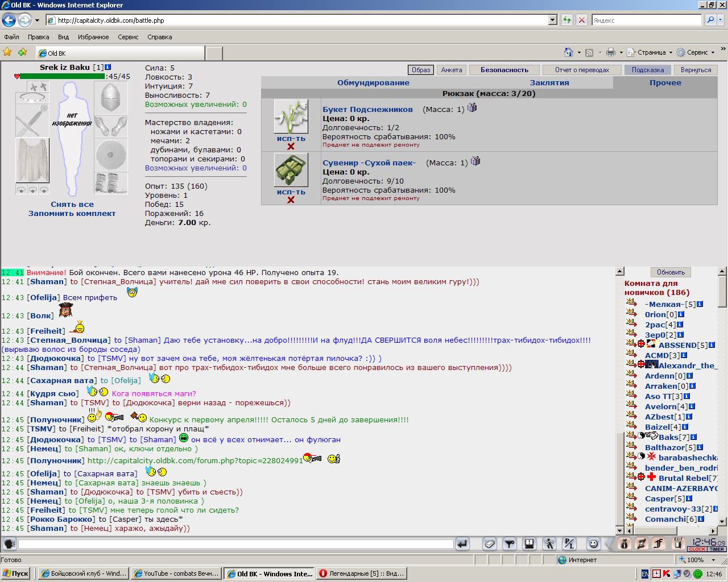Click the Безопасность button
The height and width of the screenshot is (582, 728).
[x=504, y=70]
